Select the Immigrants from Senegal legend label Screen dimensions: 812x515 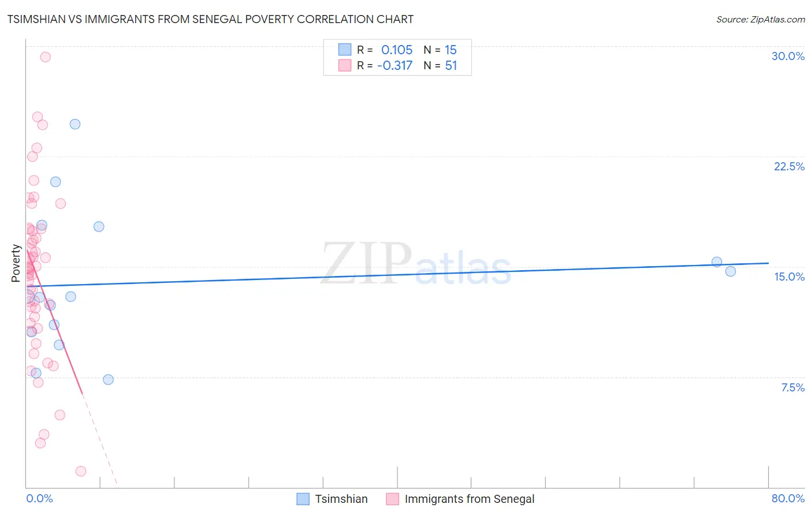(x=470, y=499)
